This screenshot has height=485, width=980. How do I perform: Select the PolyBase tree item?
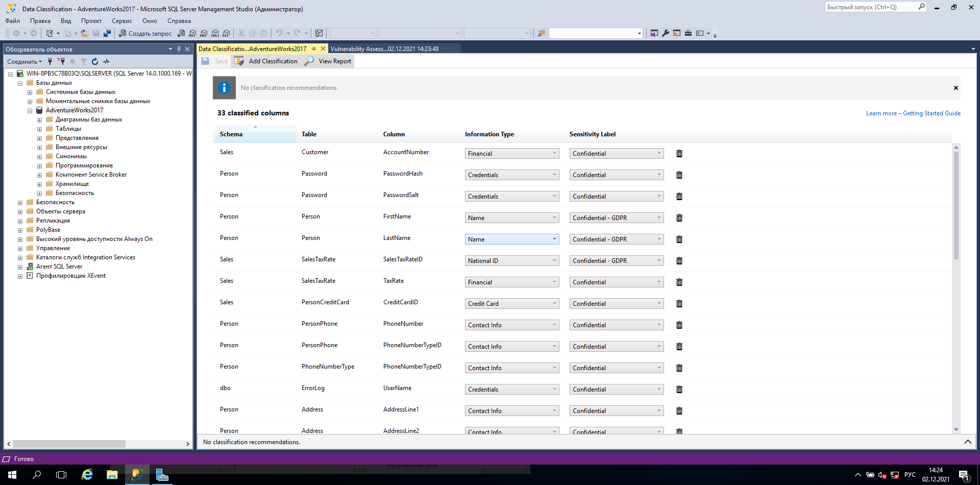pos(48,230)
